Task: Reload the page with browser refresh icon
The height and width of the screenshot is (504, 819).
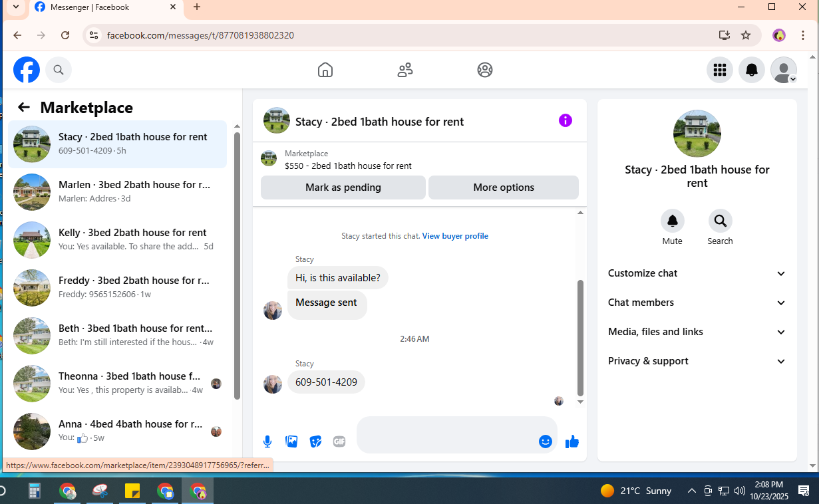Action: 65,35
